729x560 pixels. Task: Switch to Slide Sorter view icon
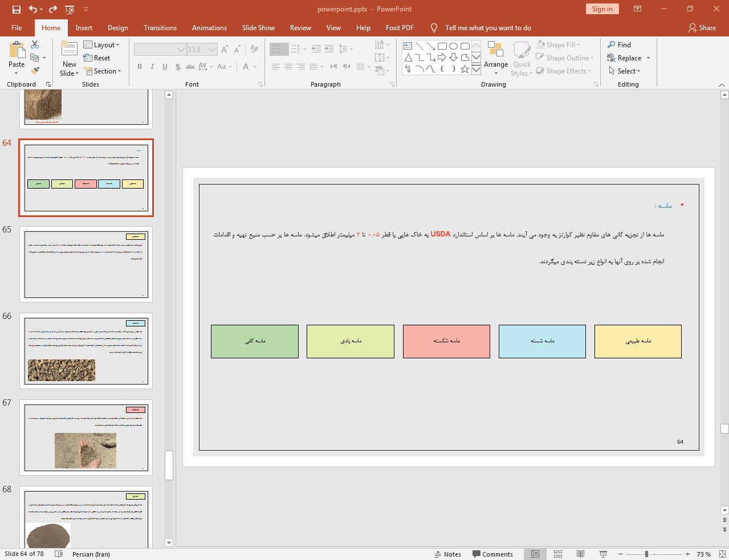[558, 554]
